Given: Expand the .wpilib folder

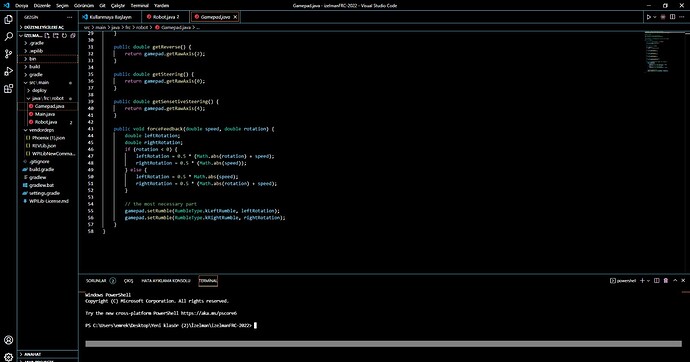Looking at the screenshot, I should (48, 51).
